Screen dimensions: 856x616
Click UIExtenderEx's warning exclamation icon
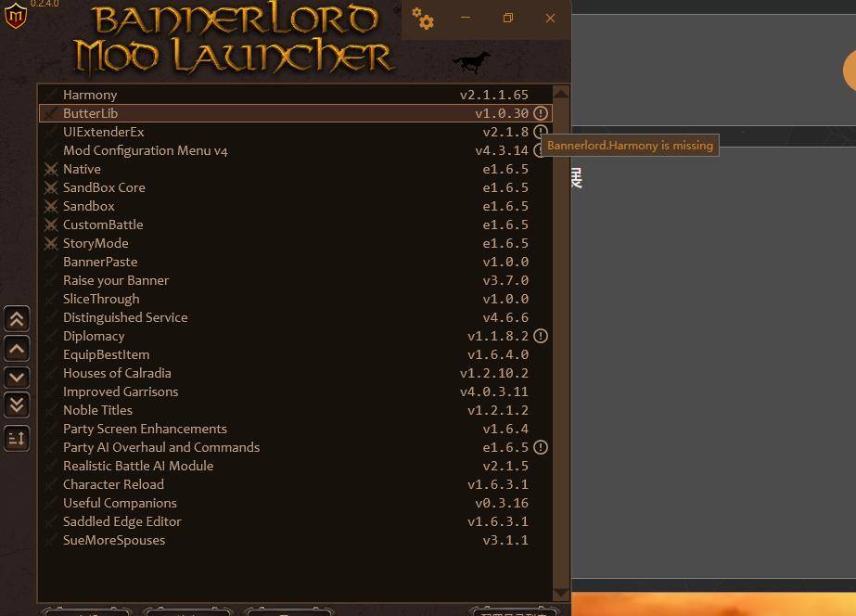coord(541,132)
